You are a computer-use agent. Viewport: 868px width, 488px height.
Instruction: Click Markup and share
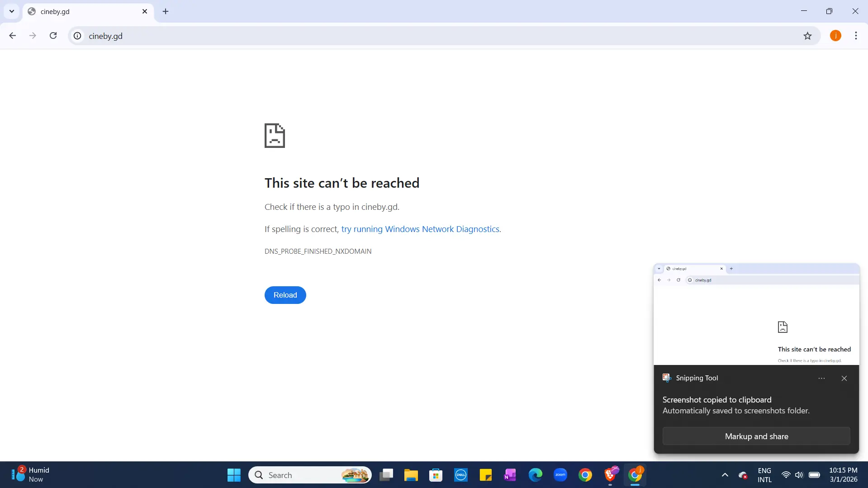pos(756,436)
